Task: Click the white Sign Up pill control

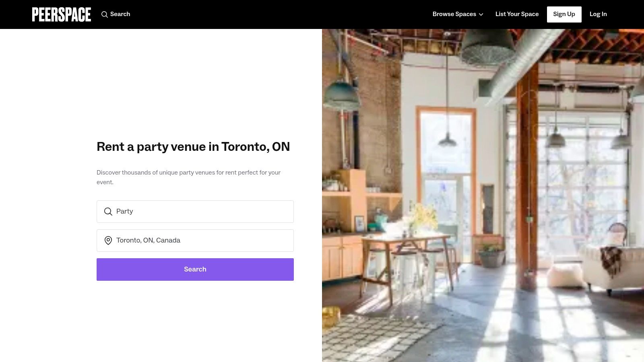Action: (x=564, y=14)
